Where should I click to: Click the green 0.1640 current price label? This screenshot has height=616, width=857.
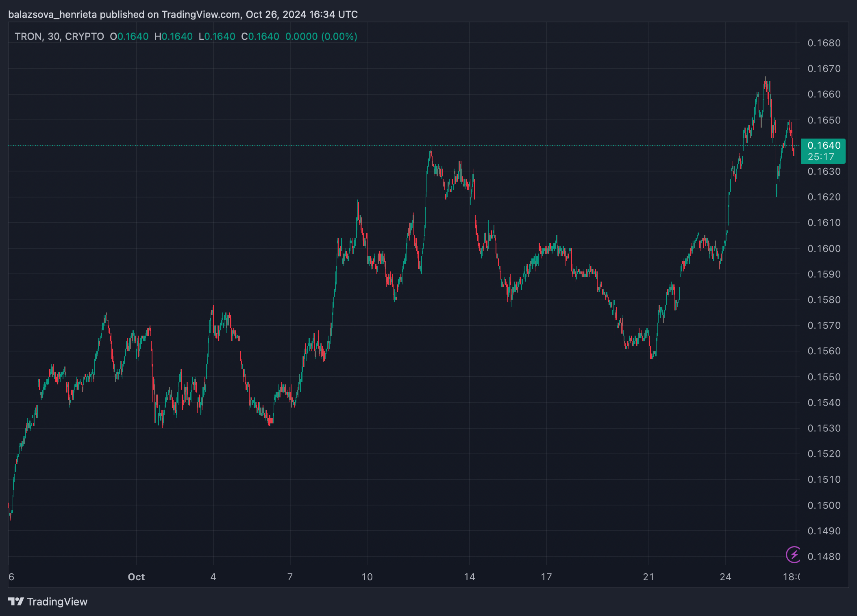[x=824, y=145]
